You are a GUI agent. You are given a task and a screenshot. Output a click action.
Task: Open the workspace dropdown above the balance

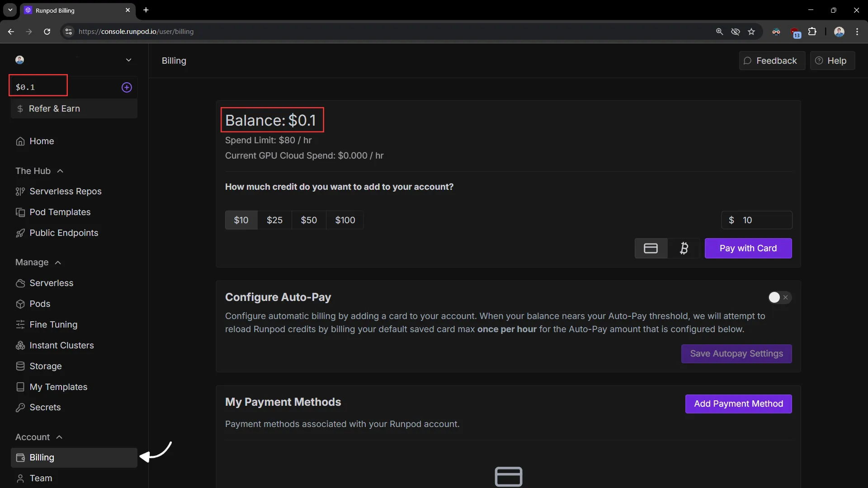tap(129, 60)
